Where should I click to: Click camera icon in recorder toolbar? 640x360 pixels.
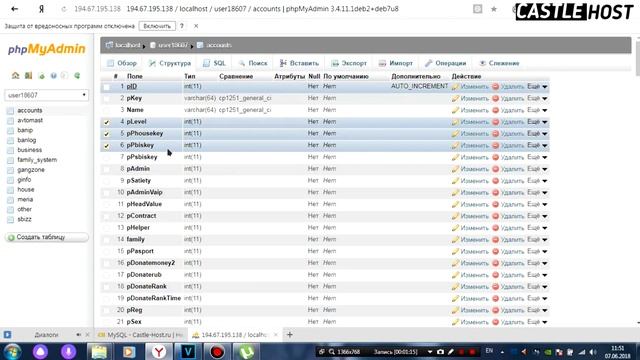click(x=440, y=351)
